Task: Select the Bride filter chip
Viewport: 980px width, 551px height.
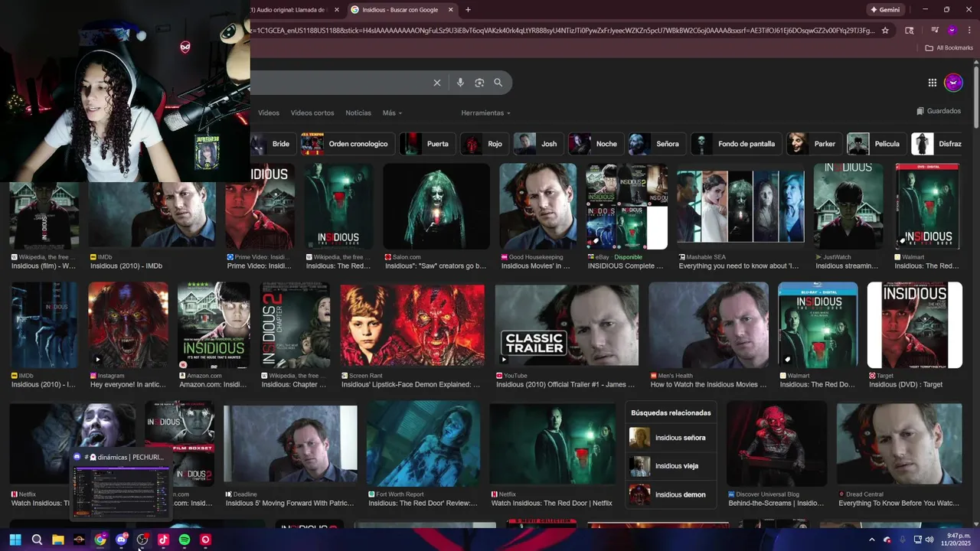Action: [272, 144]
